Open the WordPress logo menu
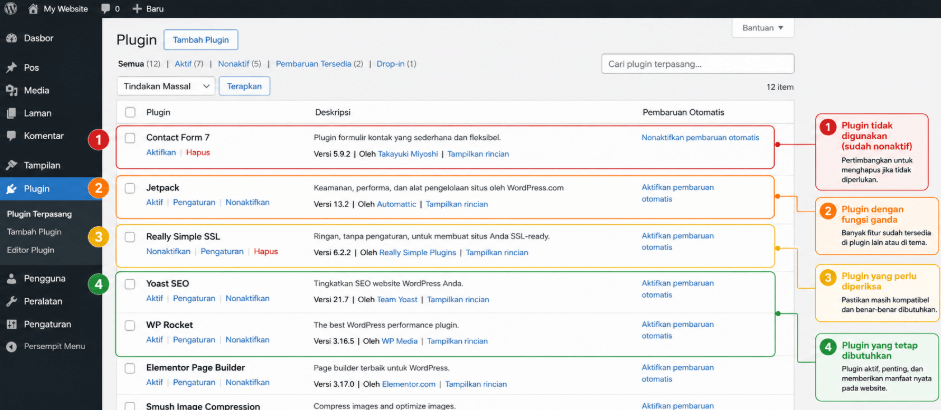The image size is (941, 410). click(x=12, y=8)
